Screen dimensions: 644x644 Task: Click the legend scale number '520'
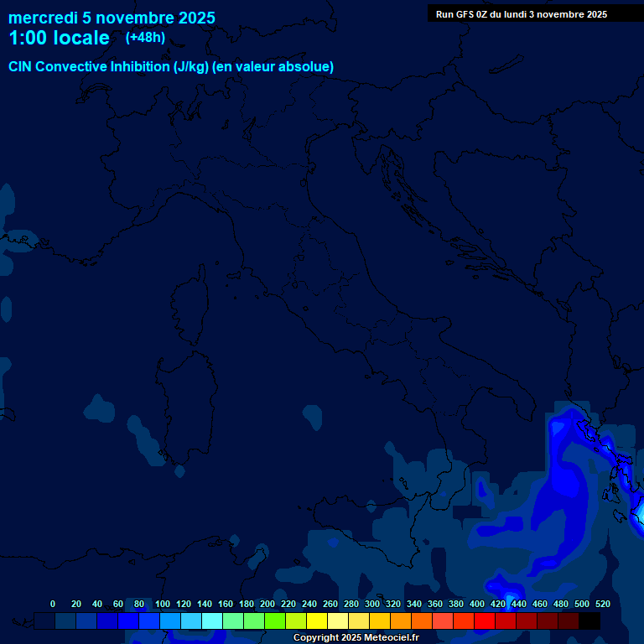click(x=603, y=604)
